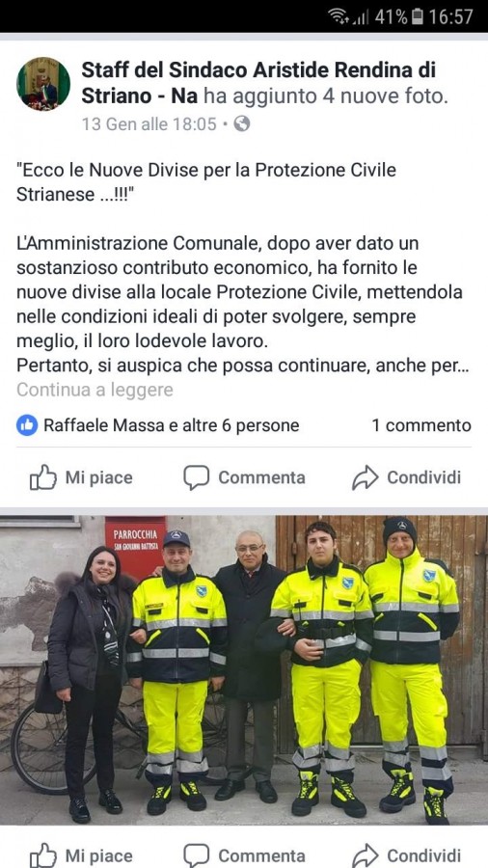Click the share arrow icon under the post text

pos(366,477)
